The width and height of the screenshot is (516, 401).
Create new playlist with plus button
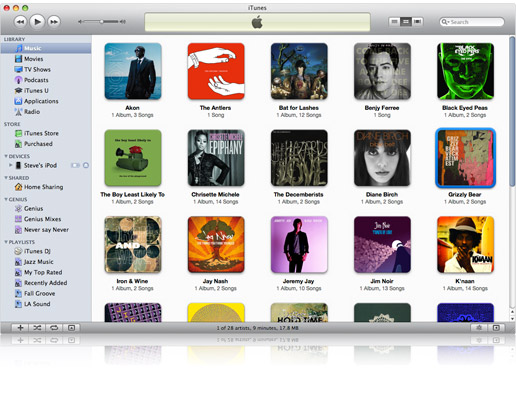click(x=20, y=328)
